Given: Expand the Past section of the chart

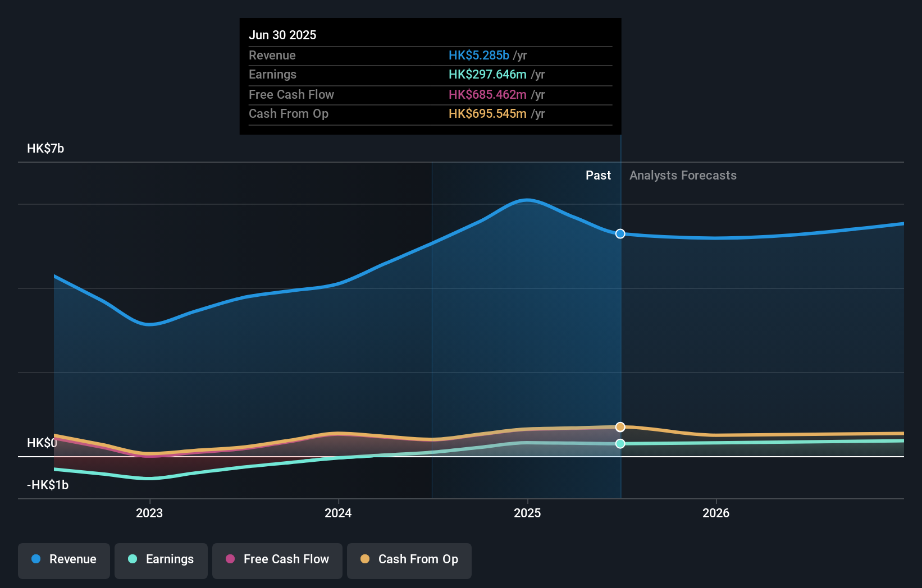Looking at the screenshot, I should (x=598, y=175).
